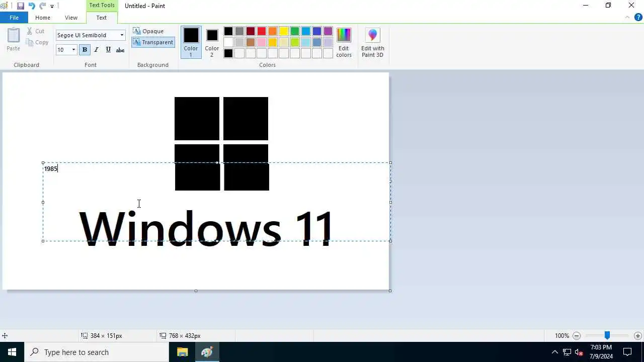Show hidden system tray icons
Image resolution: width=644 pixels, height=362 pixels.
(x=555, y=352)
